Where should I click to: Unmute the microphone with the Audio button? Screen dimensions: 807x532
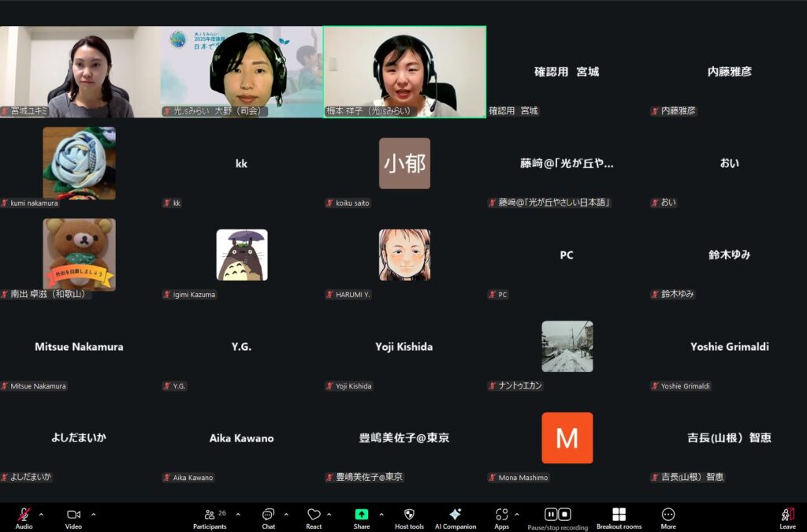24,515
